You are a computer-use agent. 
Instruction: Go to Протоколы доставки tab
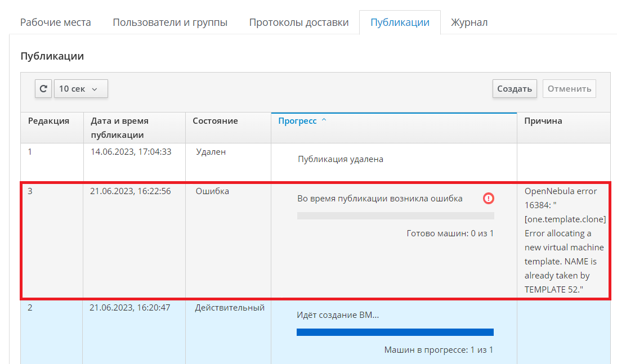pyautogui.click(x=299, y=23)
